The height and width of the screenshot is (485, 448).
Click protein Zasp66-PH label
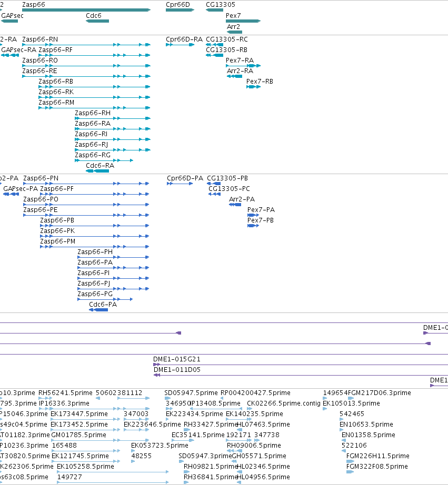[95, 252]
